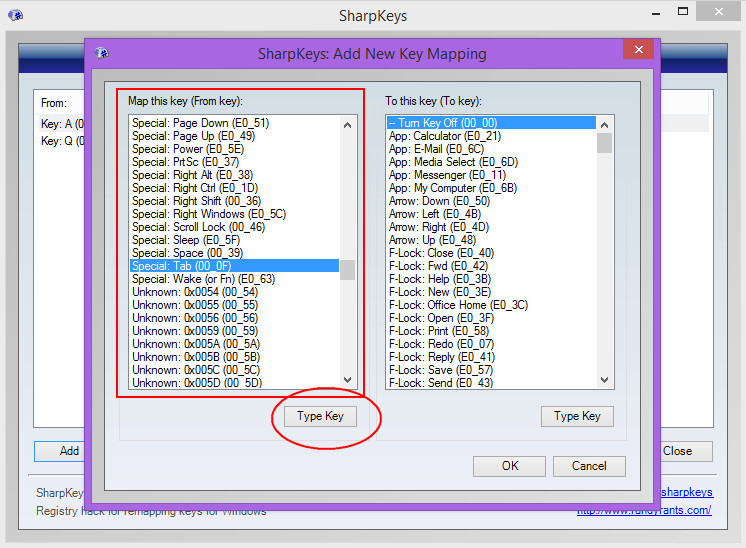Image resolution: width=746 pixels, height=548 pixels.
Task: Select Special: Sleep (E0_5F)
Action: tap(234, 240)
